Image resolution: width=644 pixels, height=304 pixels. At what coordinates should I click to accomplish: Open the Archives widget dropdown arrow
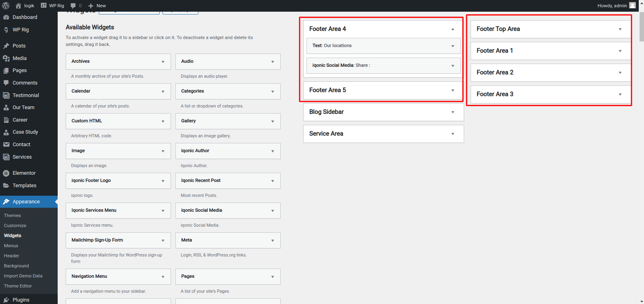[163, 62]
